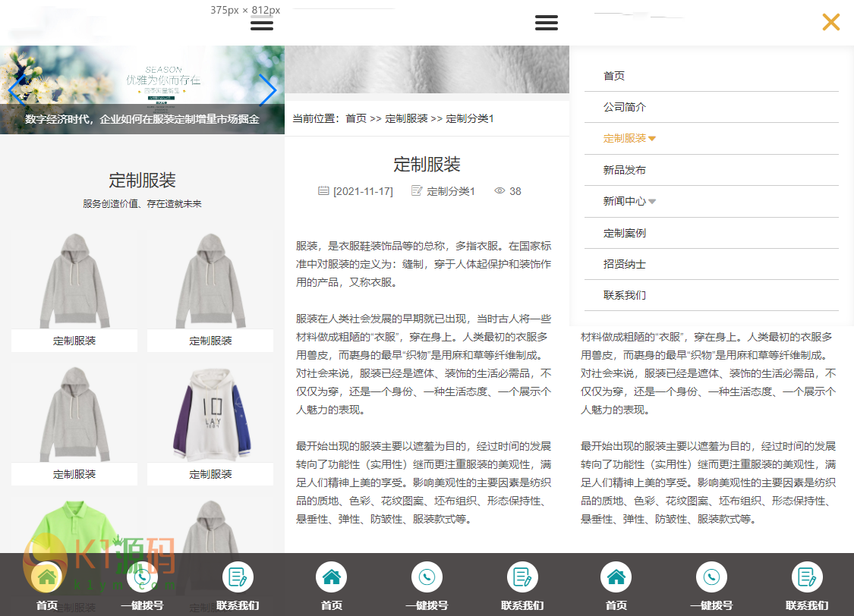Expand 新闻中心 submenu arrow in side menu
Viewport: 854px width, 616px height.
click(x=653, y=201)
